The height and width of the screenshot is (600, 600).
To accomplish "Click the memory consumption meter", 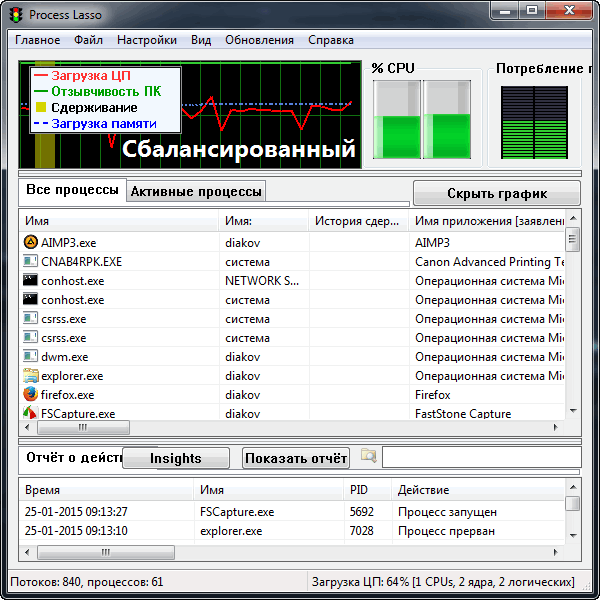I will point(534,122).
